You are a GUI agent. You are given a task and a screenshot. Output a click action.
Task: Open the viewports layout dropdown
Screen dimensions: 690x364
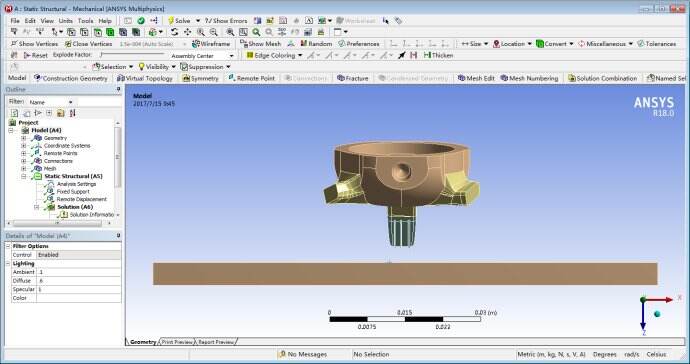click(x=341, y=32)
